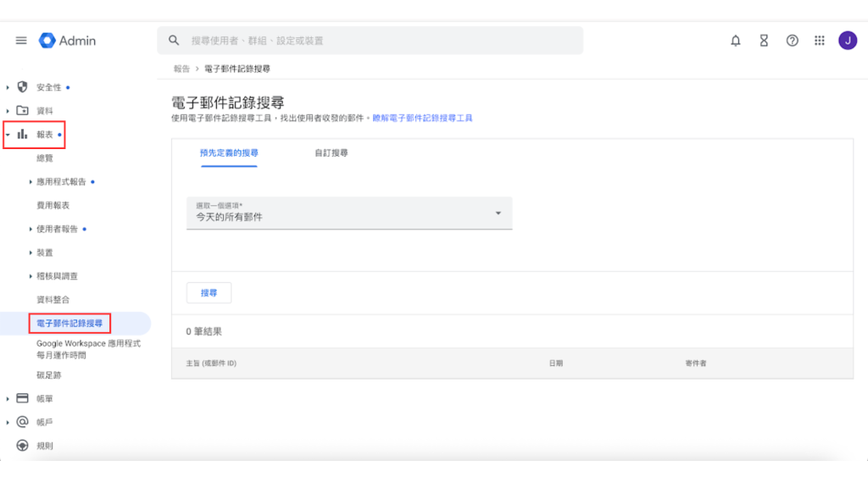Click the 電子郵件記錄搜尋 breadcrumb text

(x=237, y=69)
